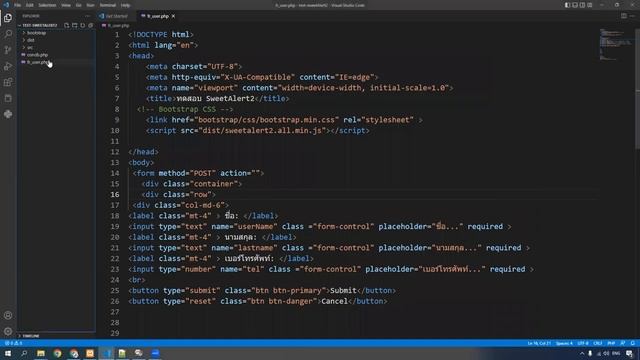Open the Run and Debug view
The height and width of the screenshot is (360, 640).
pyautogui.click(x=8, y=66)
